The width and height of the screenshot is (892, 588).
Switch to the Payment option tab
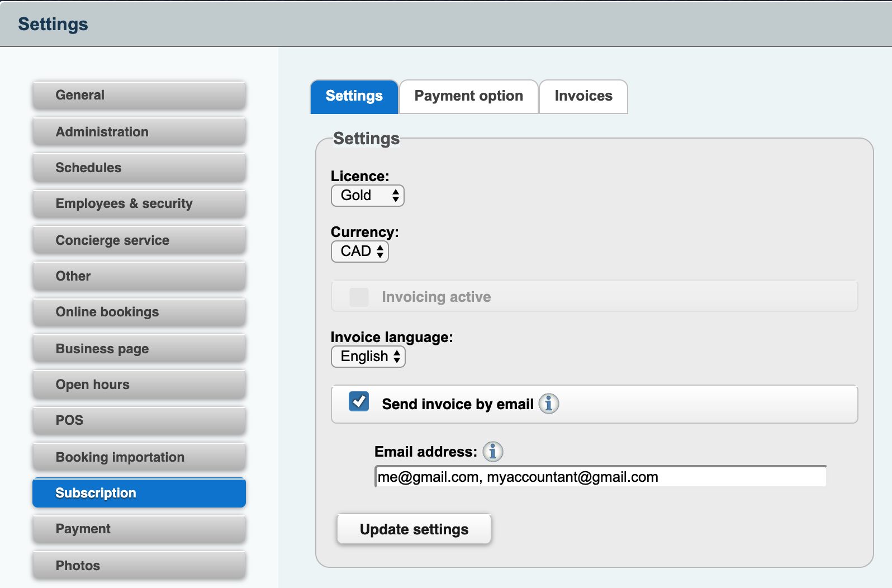point(469,97)
